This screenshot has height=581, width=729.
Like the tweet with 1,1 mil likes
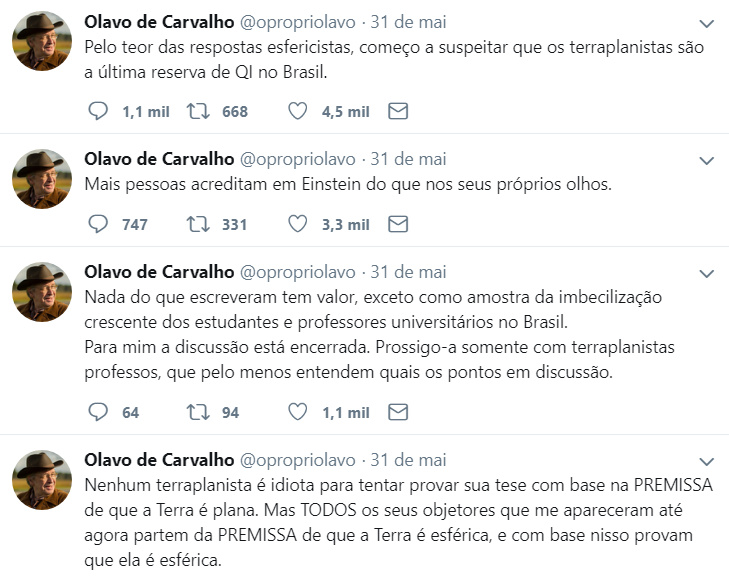point(297,412)
